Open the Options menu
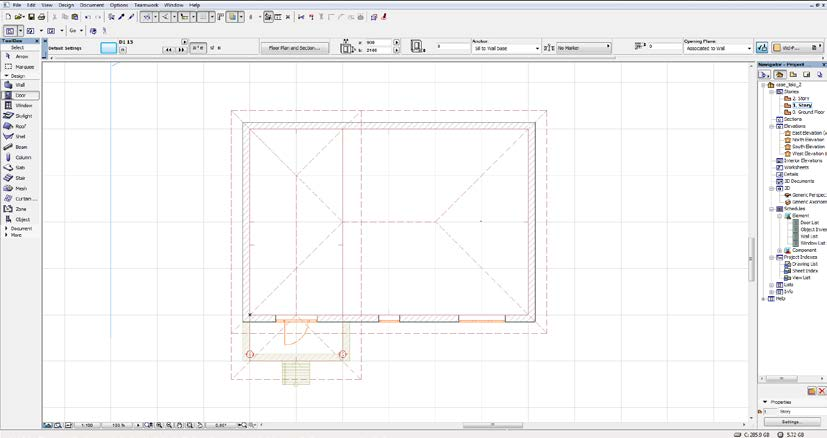827x438 pixels. tap(119, 5)
